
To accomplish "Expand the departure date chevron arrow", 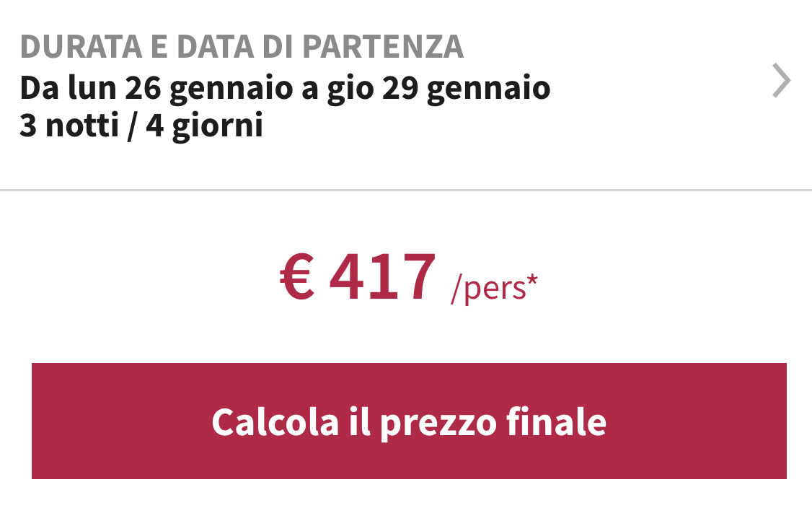I will click(781, 81).
